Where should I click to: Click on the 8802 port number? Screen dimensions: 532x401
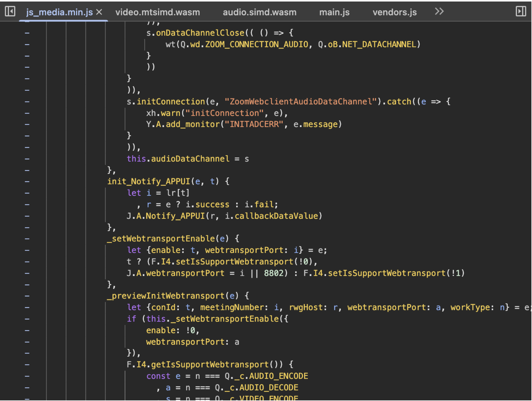[274, 273]
